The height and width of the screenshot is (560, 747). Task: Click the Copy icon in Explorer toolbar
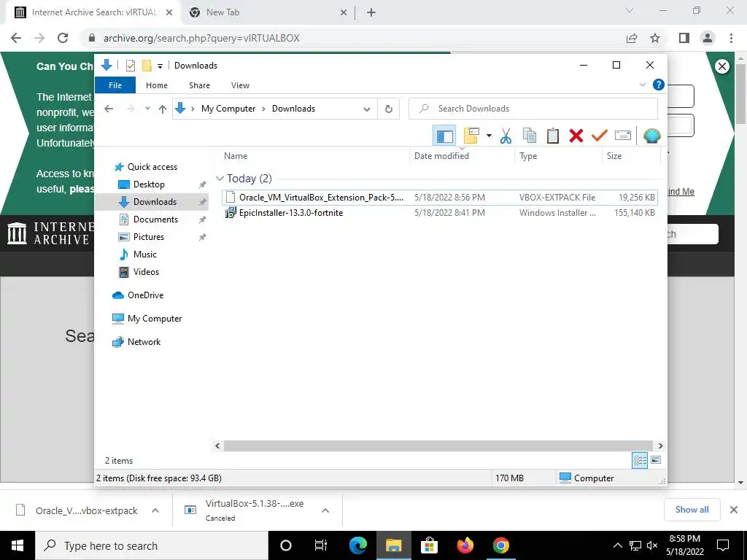pos(530,136)
